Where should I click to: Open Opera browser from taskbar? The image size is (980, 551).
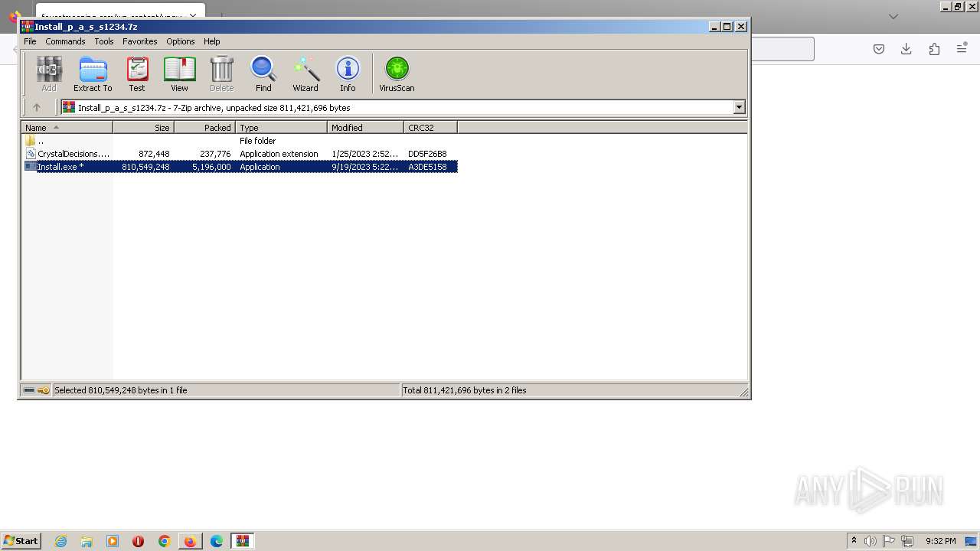139,541
